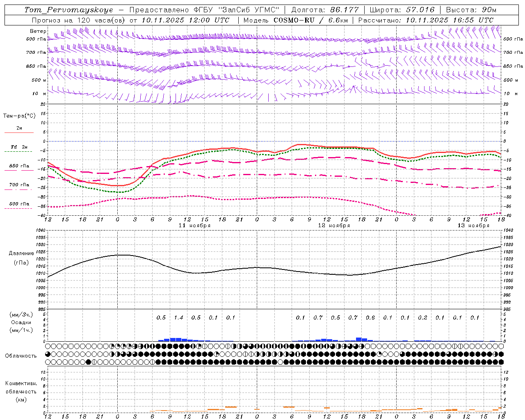Click the '11 ноября' date label
525x420 pixels.
click(194, 226)
